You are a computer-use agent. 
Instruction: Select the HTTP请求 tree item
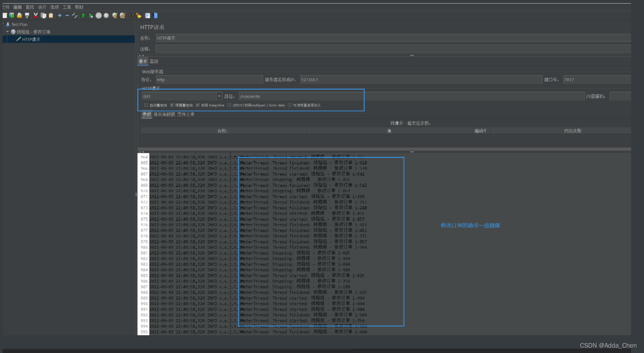tap(31, 39)
